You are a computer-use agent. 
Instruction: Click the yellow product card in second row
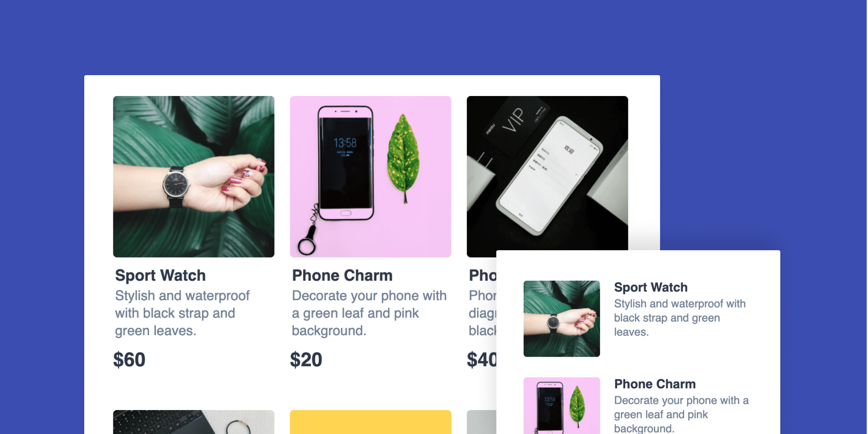click(x=370, y=422)
